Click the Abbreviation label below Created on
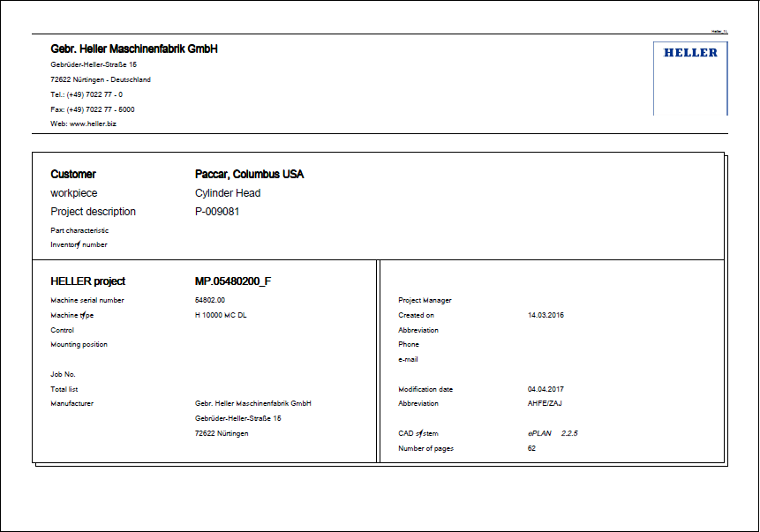 418,331
